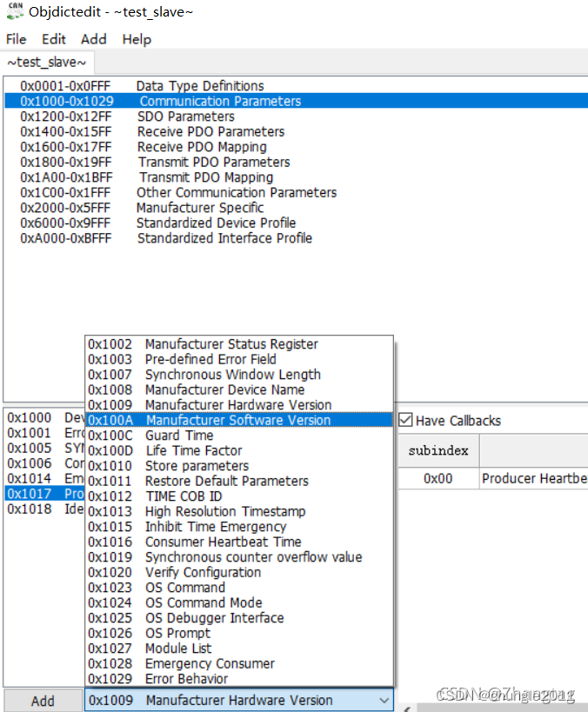Select Standardized Device Profile range
Viewport: 588px width, 712px height.
point(297,223)
